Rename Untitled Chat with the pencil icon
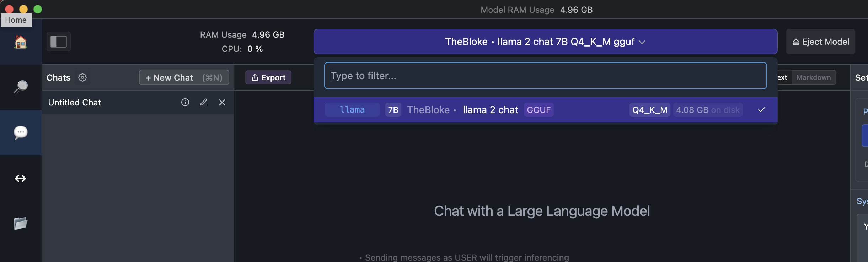The height and width of the screenshot is (262, 868). point(204,102)
